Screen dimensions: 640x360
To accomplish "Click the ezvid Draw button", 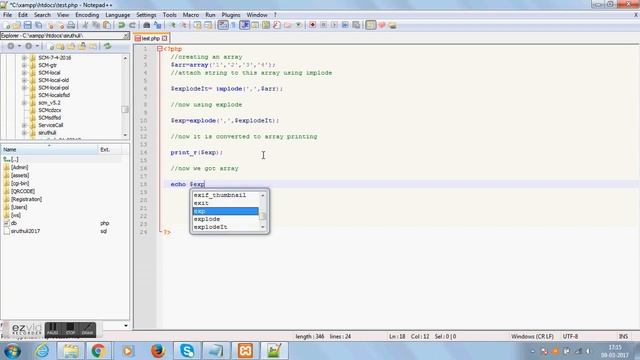I will coord(87,329).
